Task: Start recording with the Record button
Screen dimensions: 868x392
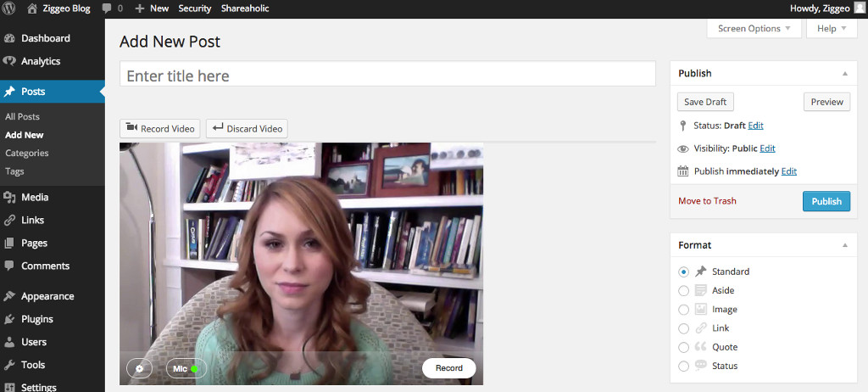Action: (x=449, y=368)
